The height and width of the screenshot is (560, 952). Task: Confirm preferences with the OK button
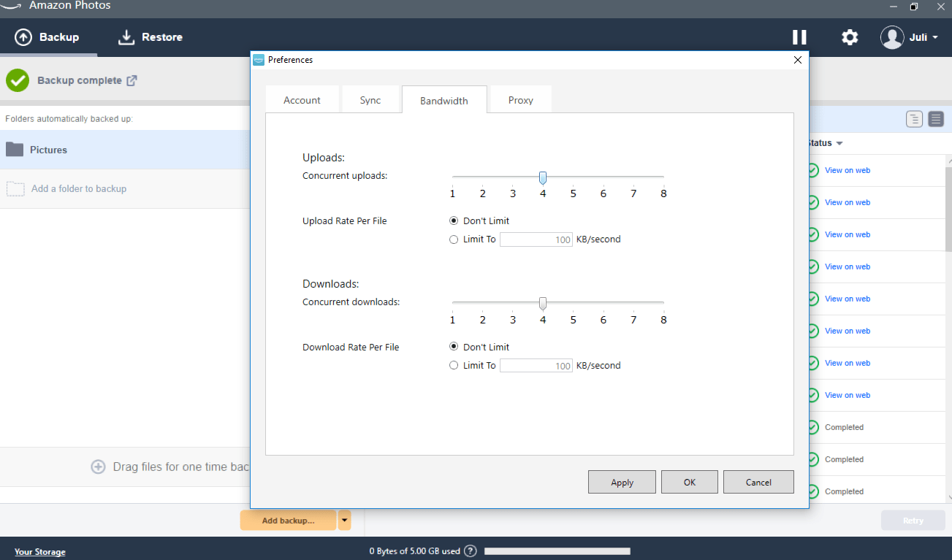(x=690, y=482)
